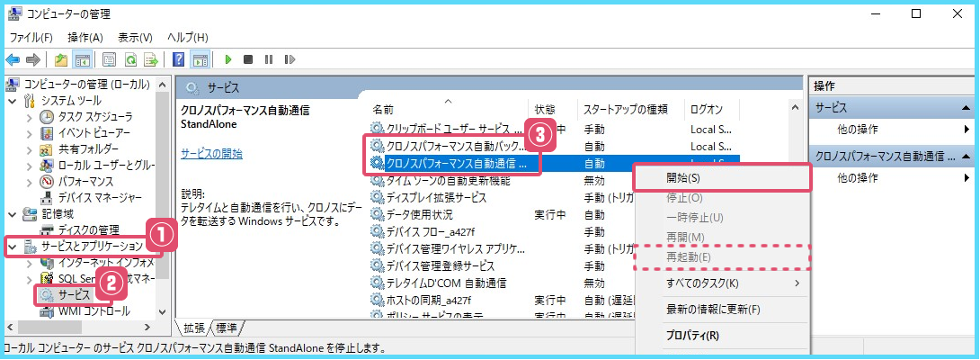Open すべてのタスク(K) submenu
The width and height of the screenshot is (980, 360).
(x=701, y=284)
